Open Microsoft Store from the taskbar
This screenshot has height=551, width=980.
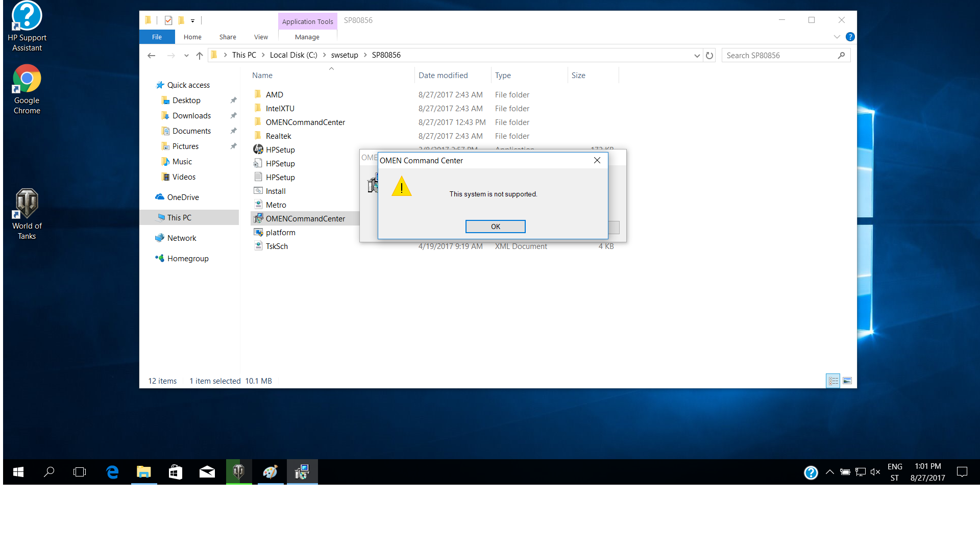(175, 472)
